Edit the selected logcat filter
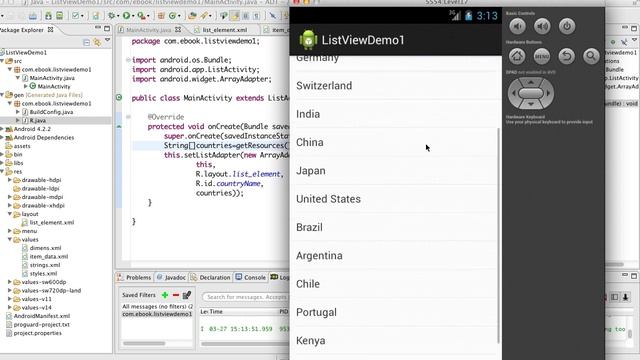Viewport: 640px width, 360px height. point(187,295)
